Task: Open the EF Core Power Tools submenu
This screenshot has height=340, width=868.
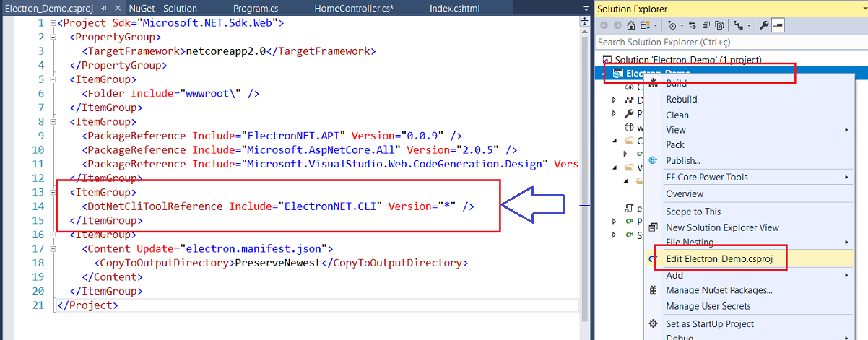Action: click(748, 177)
